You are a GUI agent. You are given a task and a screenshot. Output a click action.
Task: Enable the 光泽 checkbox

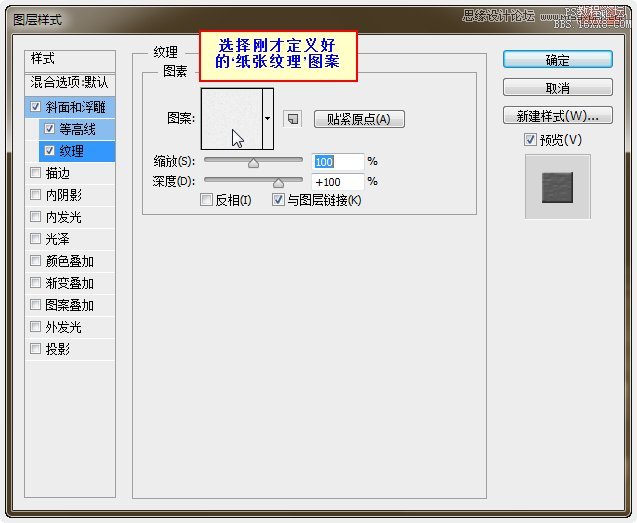tap(35, 239)
